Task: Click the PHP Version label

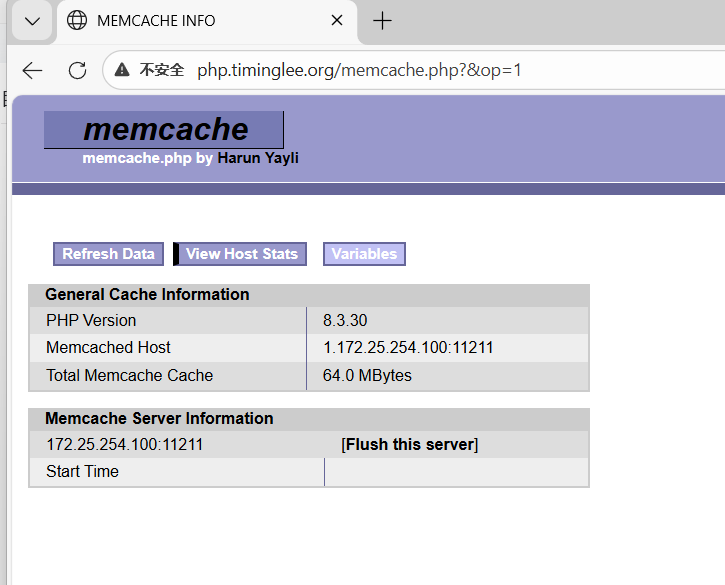Action: tap(91, 320)
